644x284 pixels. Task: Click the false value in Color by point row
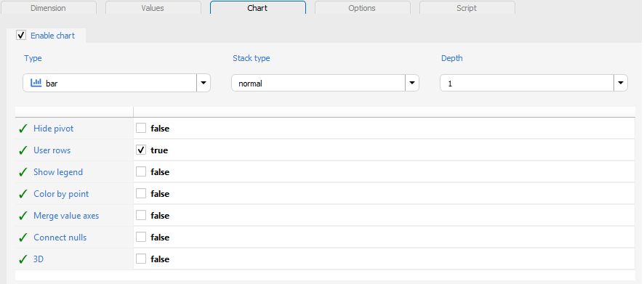[160, 194]
